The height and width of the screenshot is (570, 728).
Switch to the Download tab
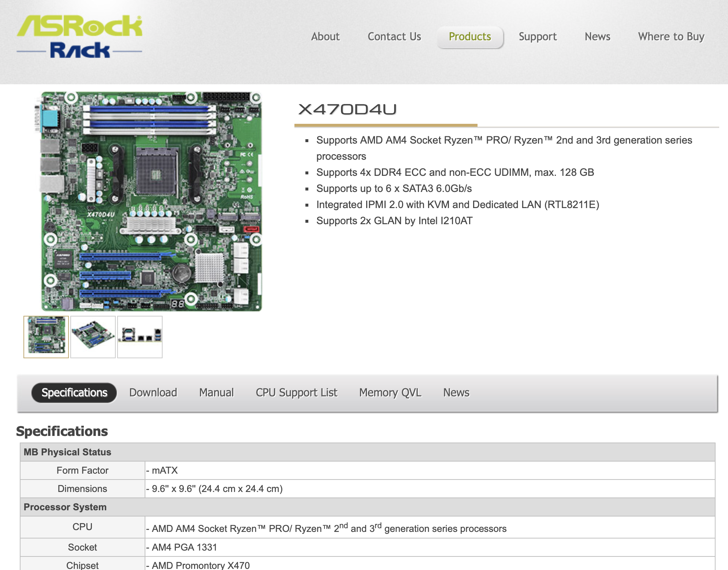(153, 393)
